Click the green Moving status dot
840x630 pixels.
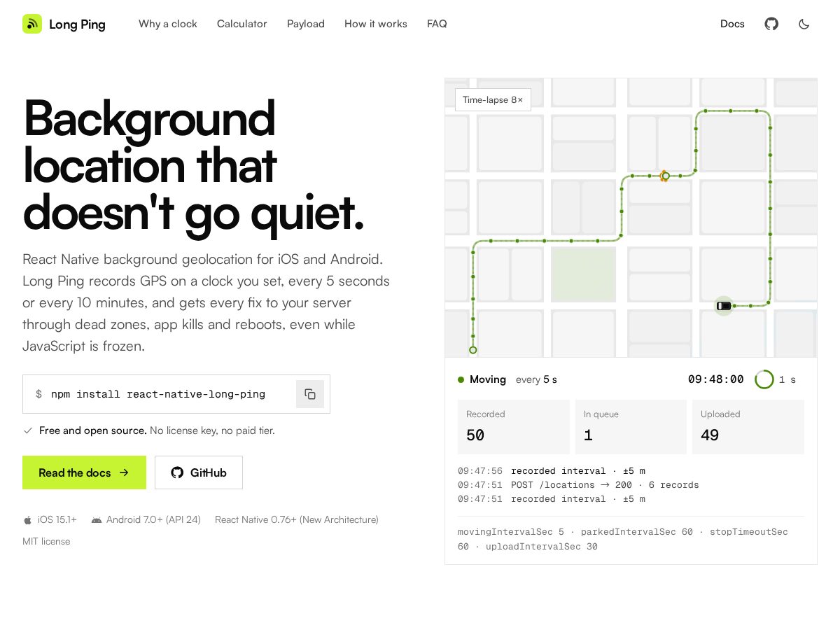(x=461, y=379)
